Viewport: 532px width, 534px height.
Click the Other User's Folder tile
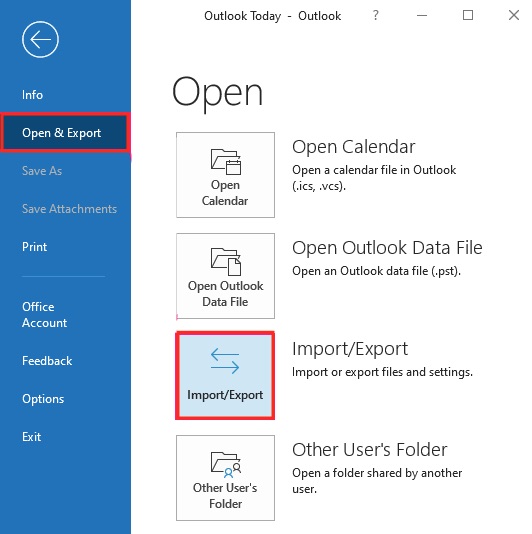click(225, 478)
